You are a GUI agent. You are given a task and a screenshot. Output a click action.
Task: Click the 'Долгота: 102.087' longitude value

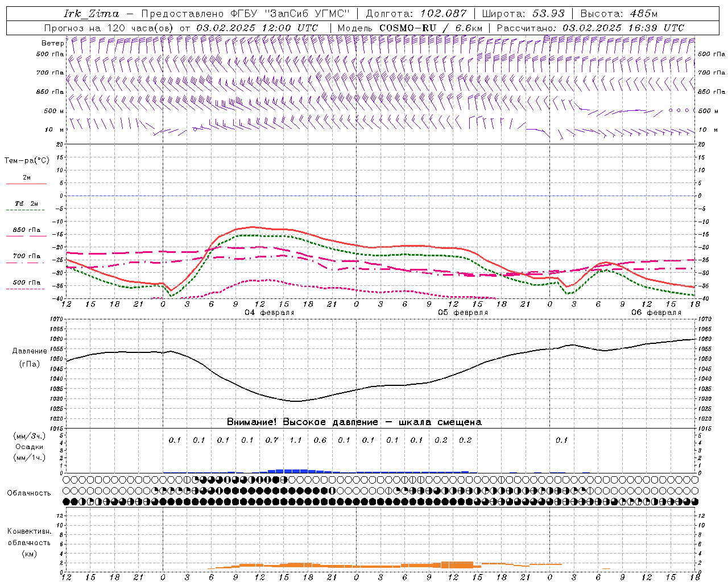[416, 14]
